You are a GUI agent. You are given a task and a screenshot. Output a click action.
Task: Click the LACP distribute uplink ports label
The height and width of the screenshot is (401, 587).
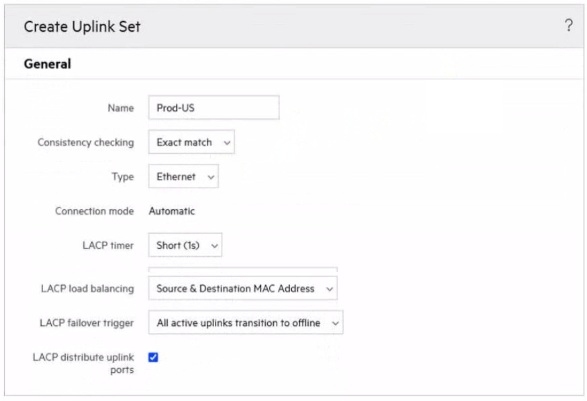pos(83,363)
